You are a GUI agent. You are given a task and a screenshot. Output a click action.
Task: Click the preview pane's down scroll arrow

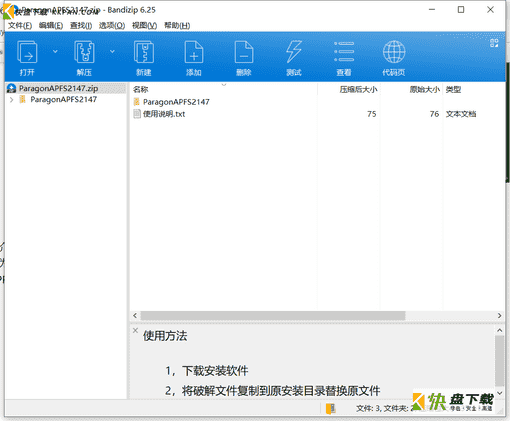499,393
